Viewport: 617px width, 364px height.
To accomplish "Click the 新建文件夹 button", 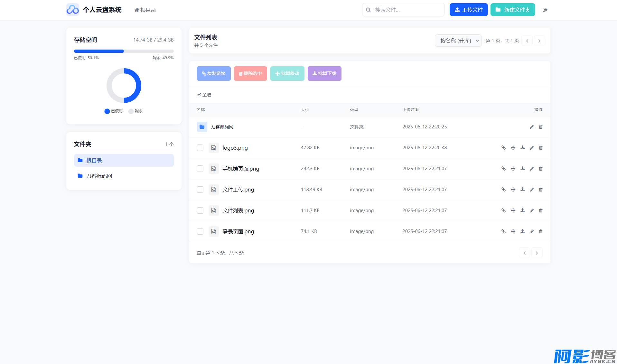I will pyautogui.click(x=512, y=10).
